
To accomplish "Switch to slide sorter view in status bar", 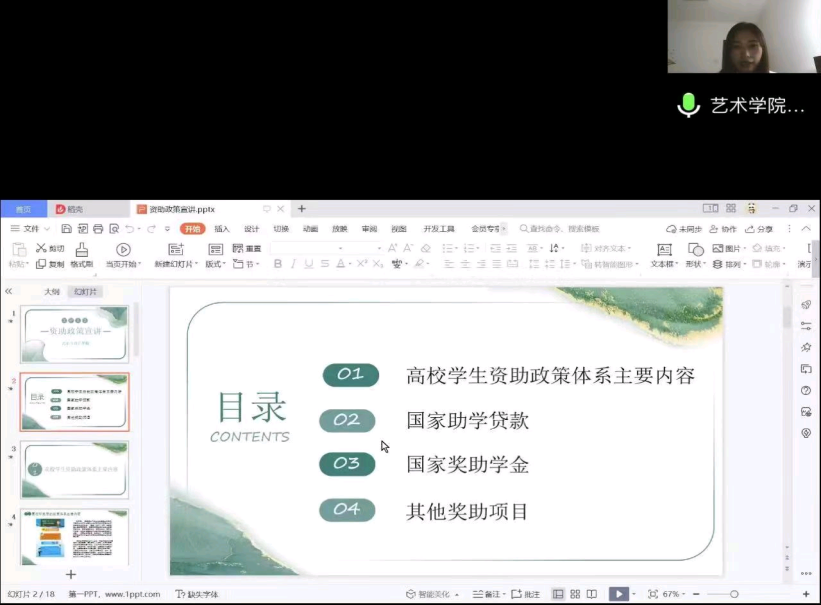I will (575, 594).
